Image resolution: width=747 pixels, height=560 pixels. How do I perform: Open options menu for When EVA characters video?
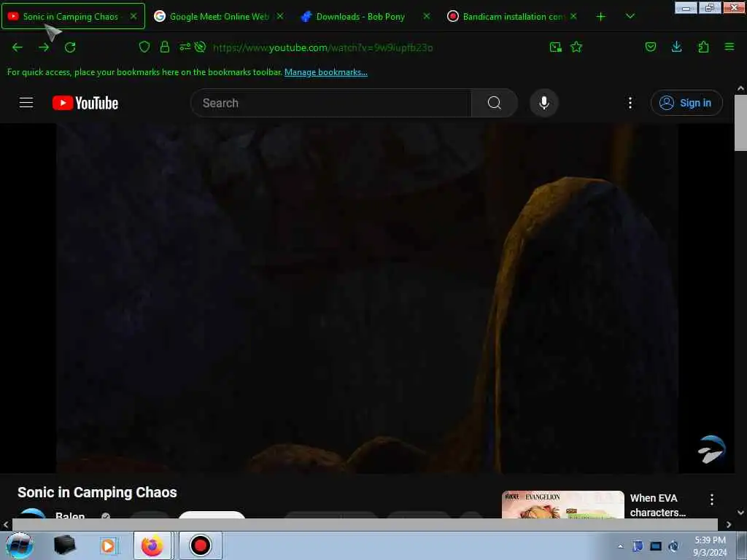pyautogui.click(x=712, y=499)
